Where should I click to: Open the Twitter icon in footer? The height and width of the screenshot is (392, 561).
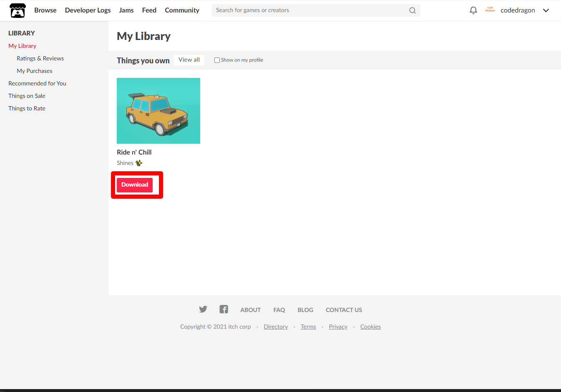pyautogui.click(x=203, y=309)
